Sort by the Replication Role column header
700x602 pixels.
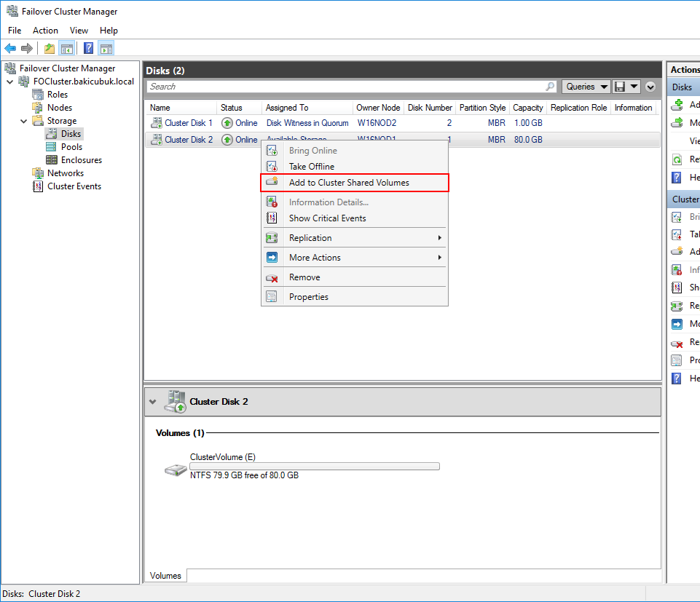point(578,108)
